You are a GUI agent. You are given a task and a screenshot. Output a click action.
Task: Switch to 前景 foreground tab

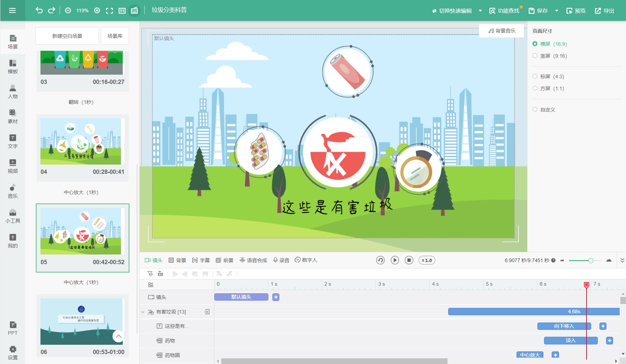[x=225, y=260]
